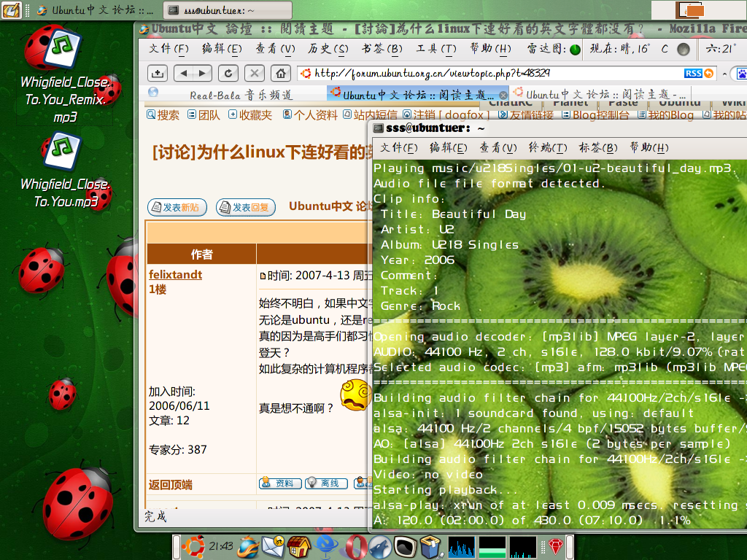This screenshot has width=747, height=560.
Task: Switch to the third Ubuntu中文论坛 tab
Action: (600, 94)
